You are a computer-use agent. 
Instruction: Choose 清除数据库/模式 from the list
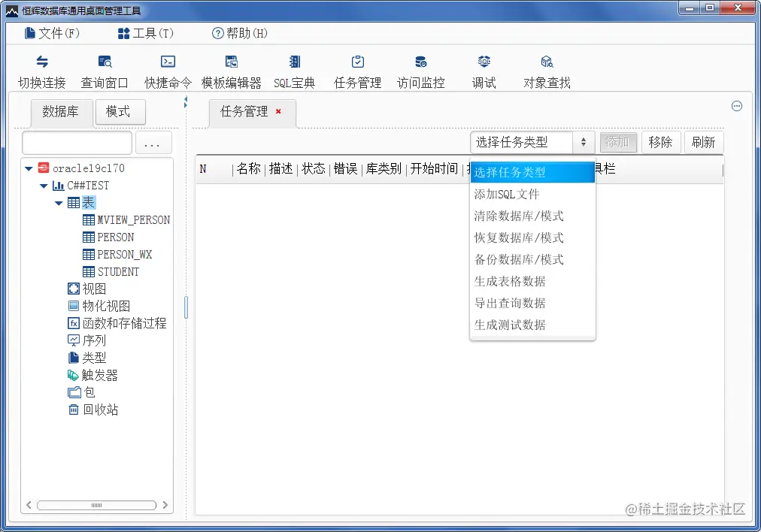pyautogui.click(x=532, y=216)
